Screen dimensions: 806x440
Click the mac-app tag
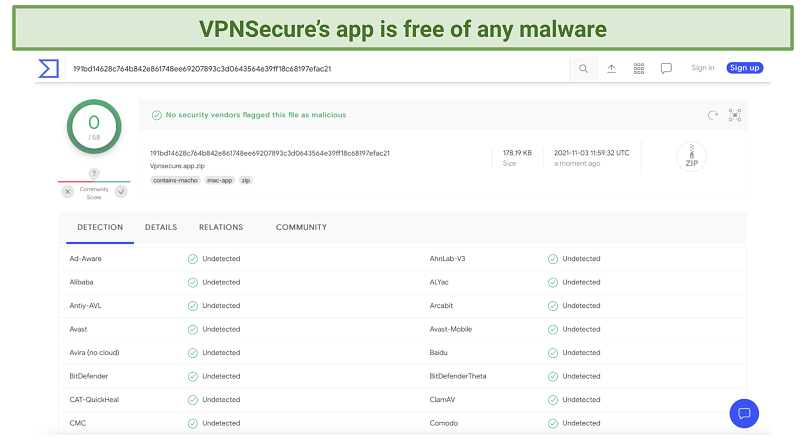click(219, 180)
